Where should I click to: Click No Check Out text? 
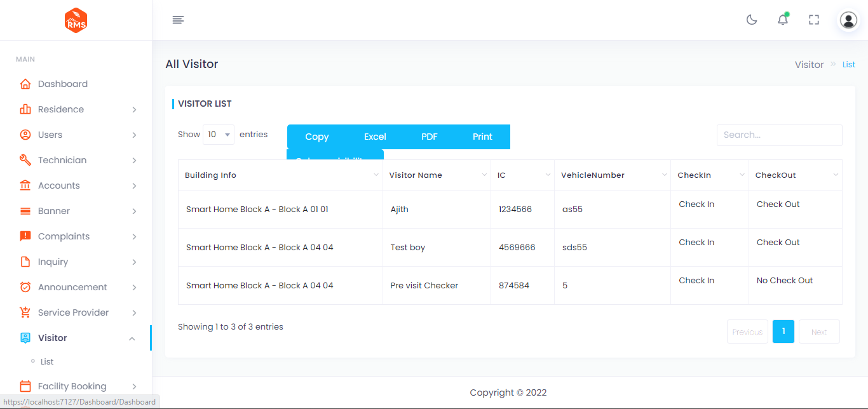(x=785, y=280)
